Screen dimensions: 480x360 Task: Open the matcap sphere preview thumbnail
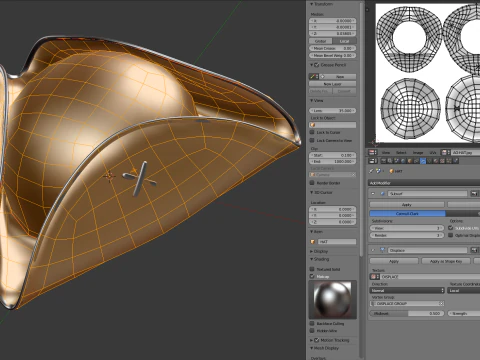pyautogui.click(x=333, y=299)
